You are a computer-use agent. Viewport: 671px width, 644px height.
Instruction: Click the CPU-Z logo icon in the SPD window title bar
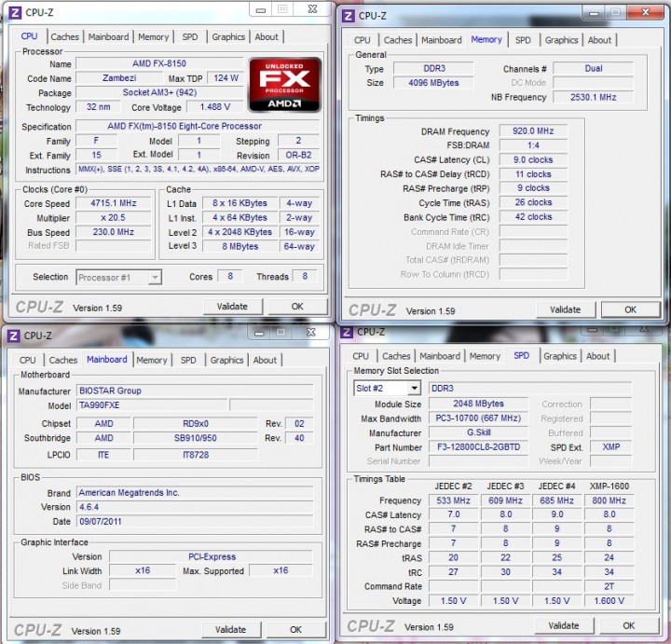(x=347, y=332)
